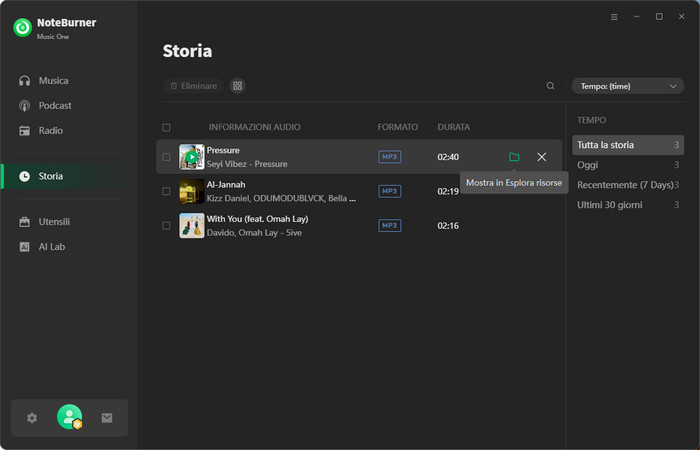Click With You (feat. Omah Lay) title
700x450 pixels.
(258, 219)
